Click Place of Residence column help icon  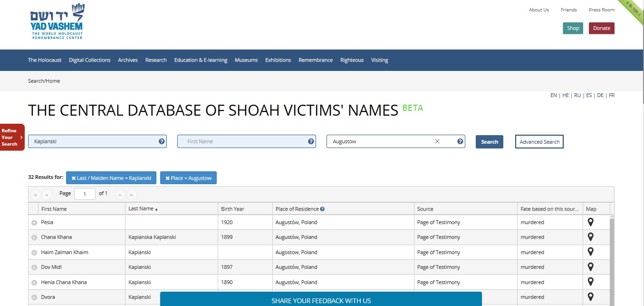pyautogui.click(x=322, y=209)
